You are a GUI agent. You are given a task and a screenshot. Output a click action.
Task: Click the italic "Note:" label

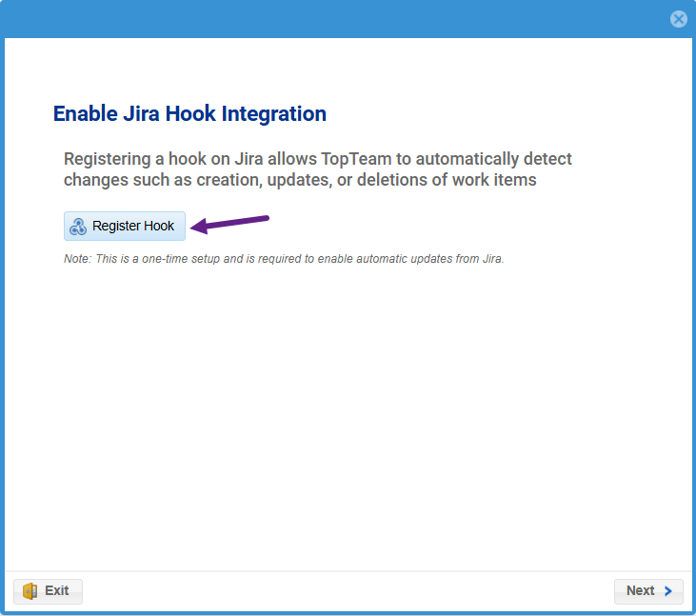pyautogui.click(x=77, y=259)
